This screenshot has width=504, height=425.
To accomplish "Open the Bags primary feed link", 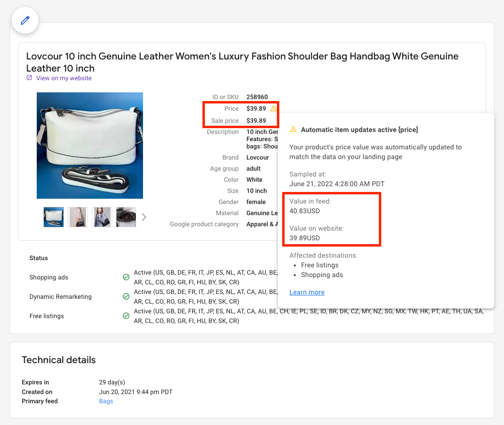I will tap(106, 401).
